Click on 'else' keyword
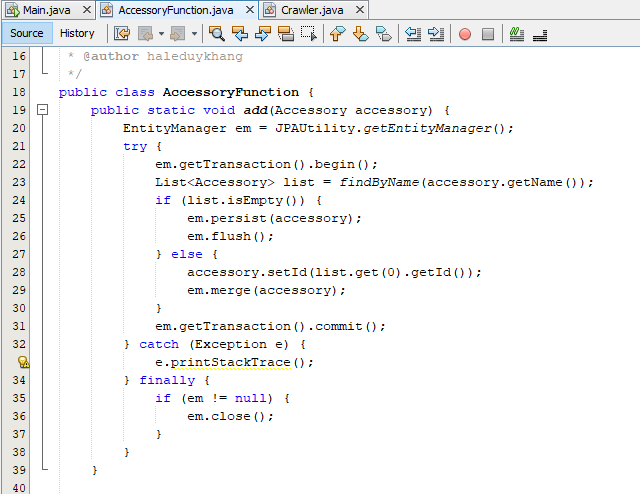640x494 pixels. click(x=187, y=254)
